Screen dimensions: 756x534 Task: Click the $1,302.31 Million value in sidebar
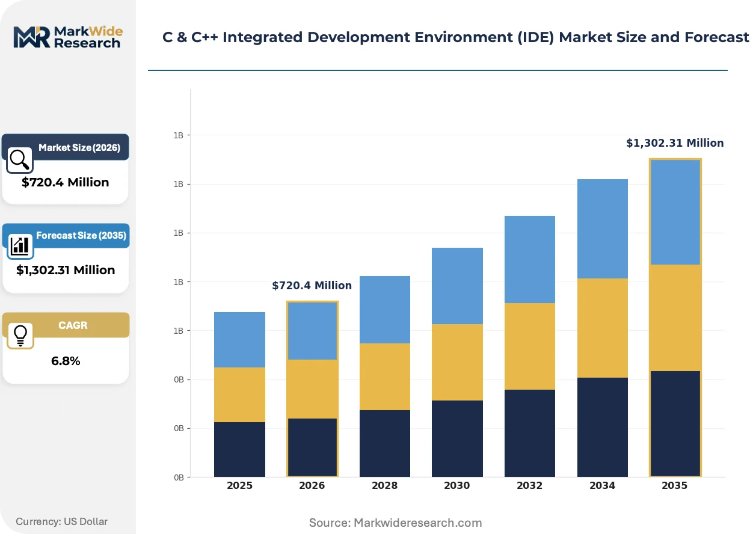66,270
